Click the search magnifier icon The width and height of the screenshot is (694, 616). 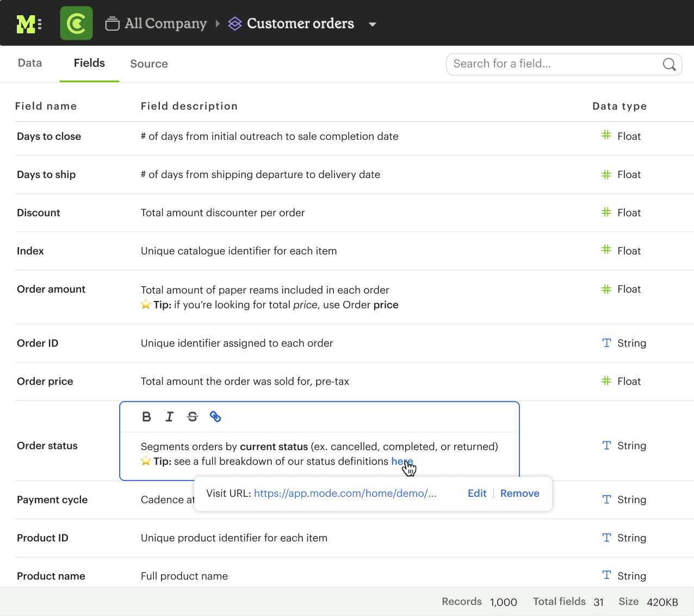[669, 64]
